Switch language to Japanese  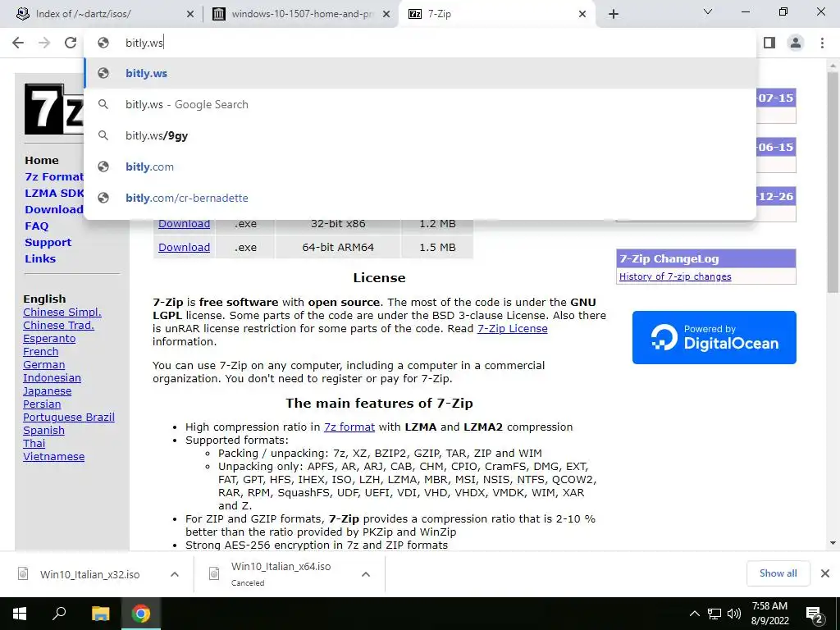[47, 391]
